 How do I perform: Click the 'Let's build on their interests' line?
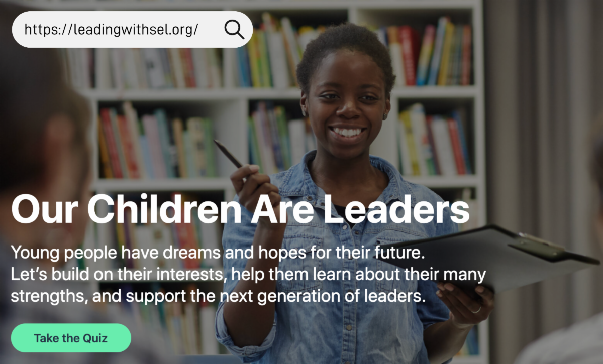pyautogui.click(x=248, y=275)
